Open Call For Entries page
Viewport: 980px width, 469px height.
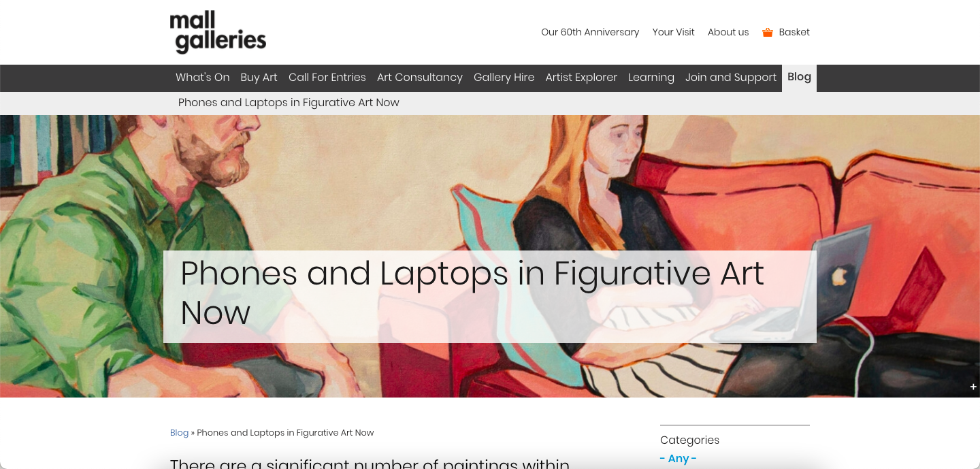pyautogui.click(x=327, y=78)
